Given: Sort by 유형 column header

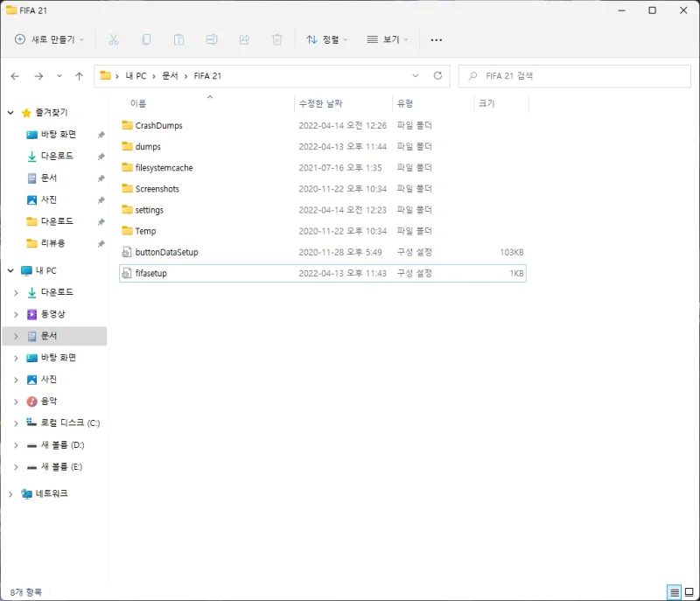Looking at the screenshot, I should [405, 103].
